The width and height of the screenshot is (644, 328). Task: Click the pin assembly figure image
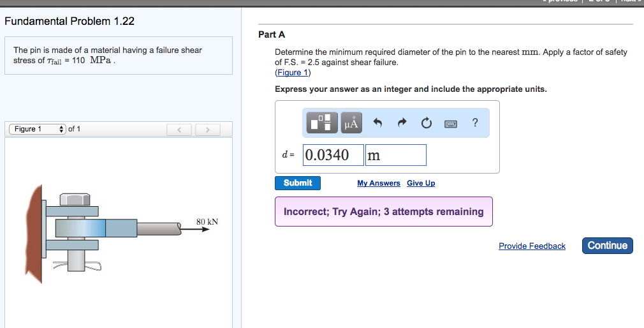[122, 234]
